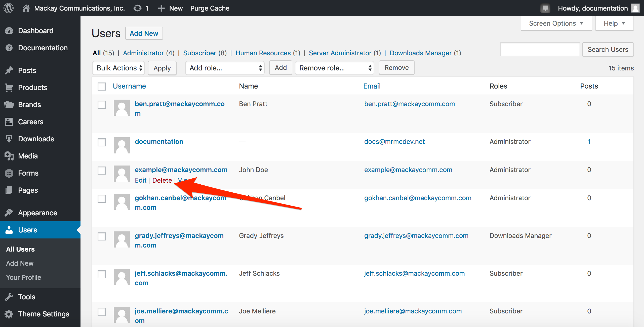Check the box for joe.melliere user
The image size is (644, 327).
102,312
